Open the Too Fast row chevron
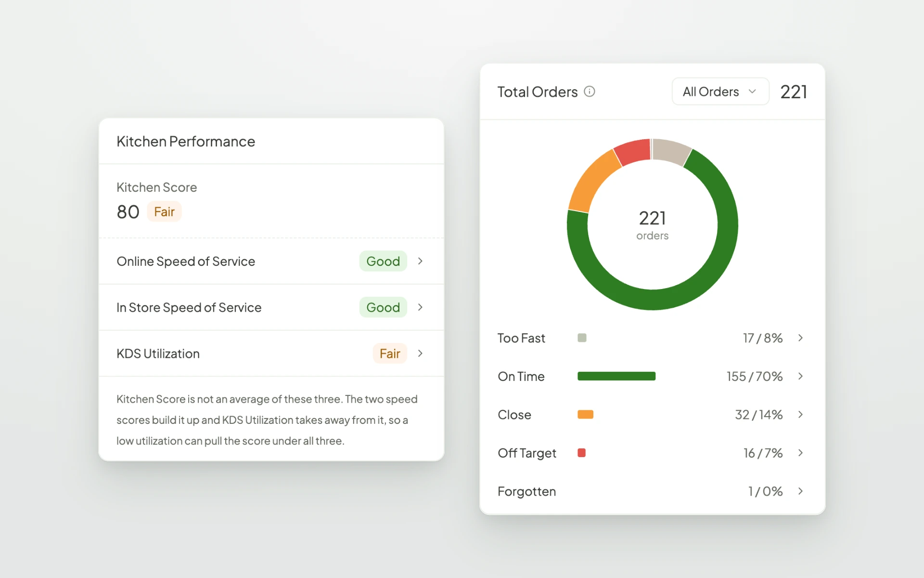 click(x=800, y=338)
